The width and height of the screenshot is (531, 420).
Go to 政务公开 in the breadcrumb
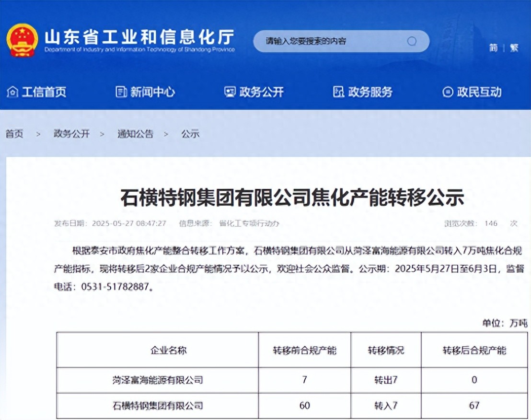[71, 134]
